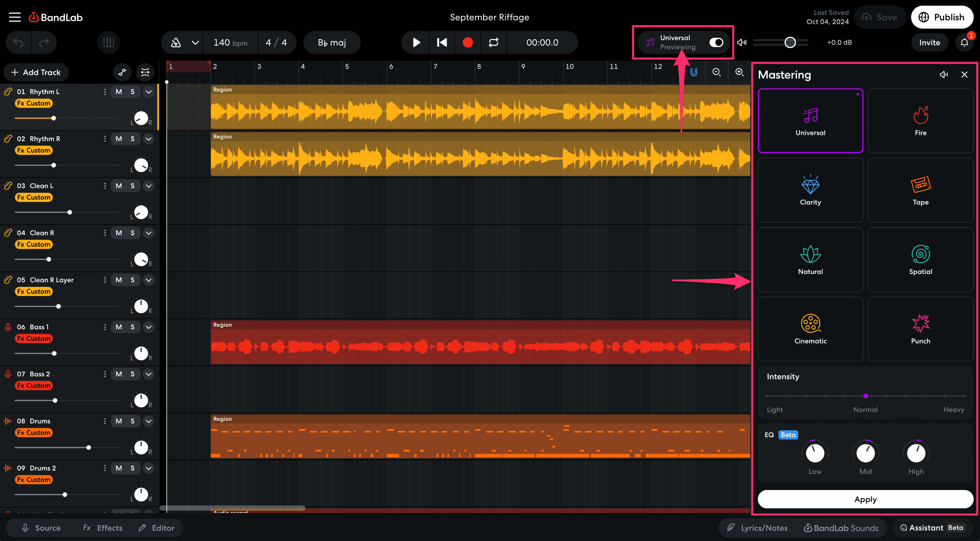The width and height of the screenshot is (980, 541).
Task: Open the notifications bell
Action: pyautogui.click(x=964, y=42)
